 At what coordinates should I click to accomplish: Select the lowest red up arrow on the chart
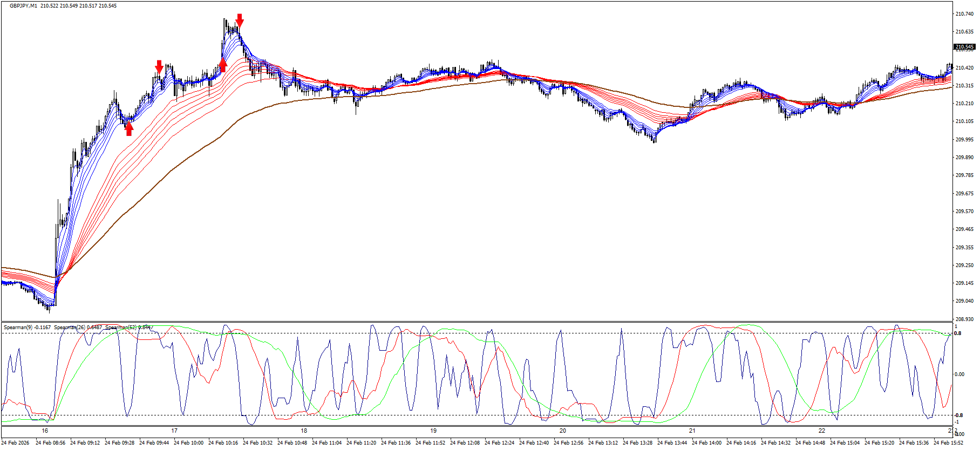coord(129,129)
